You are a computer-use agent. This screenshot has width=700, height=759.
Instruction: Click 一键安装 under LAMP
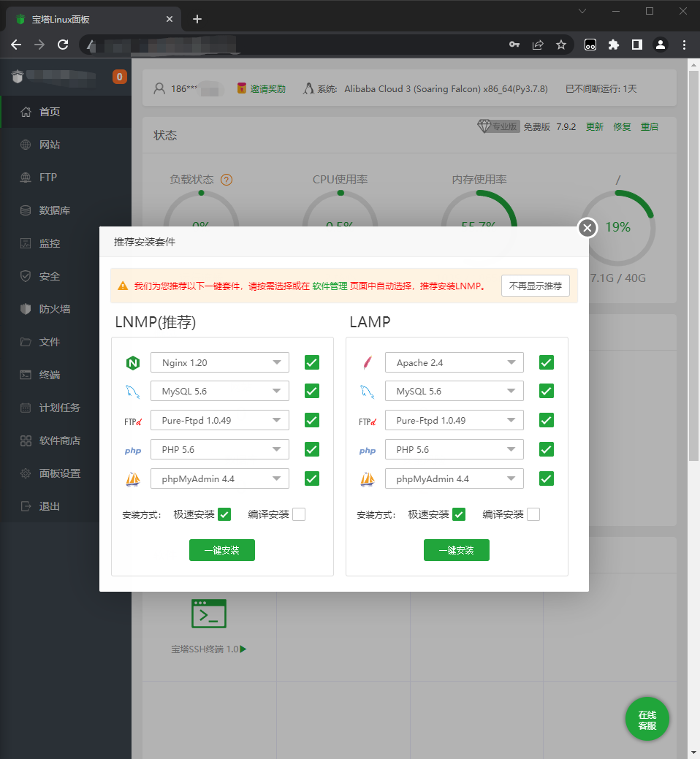[x=457, y=550]
